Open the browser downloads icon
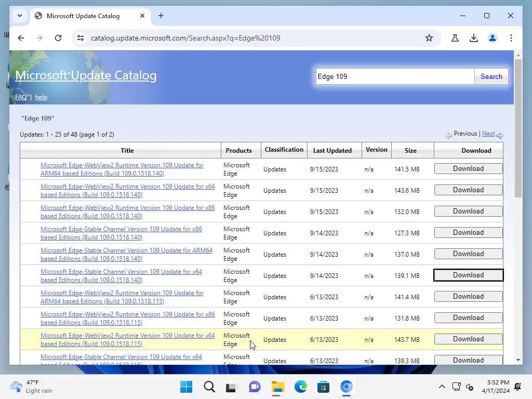 pos(474,38)
